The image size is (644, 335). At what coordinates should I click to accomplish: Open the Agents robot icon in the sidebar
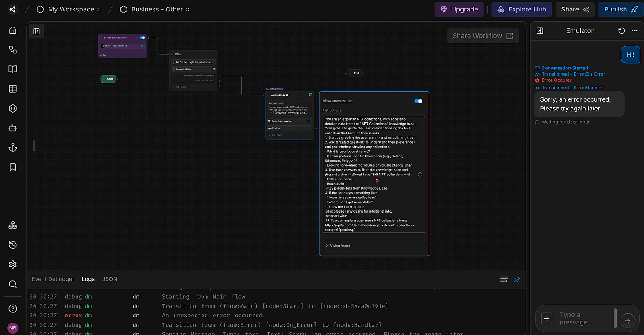tap(13, 128)
